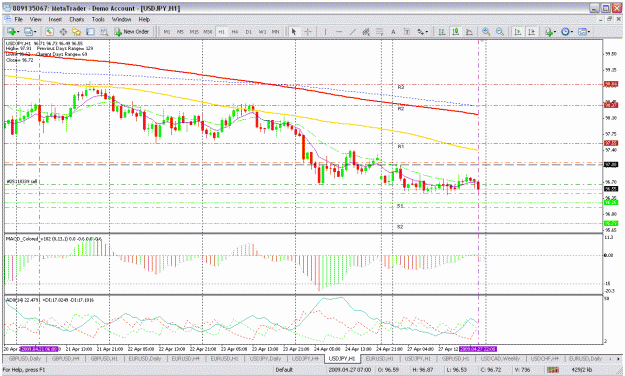Switch to USDCAD,Weekly chart tab

coord(500,358)
